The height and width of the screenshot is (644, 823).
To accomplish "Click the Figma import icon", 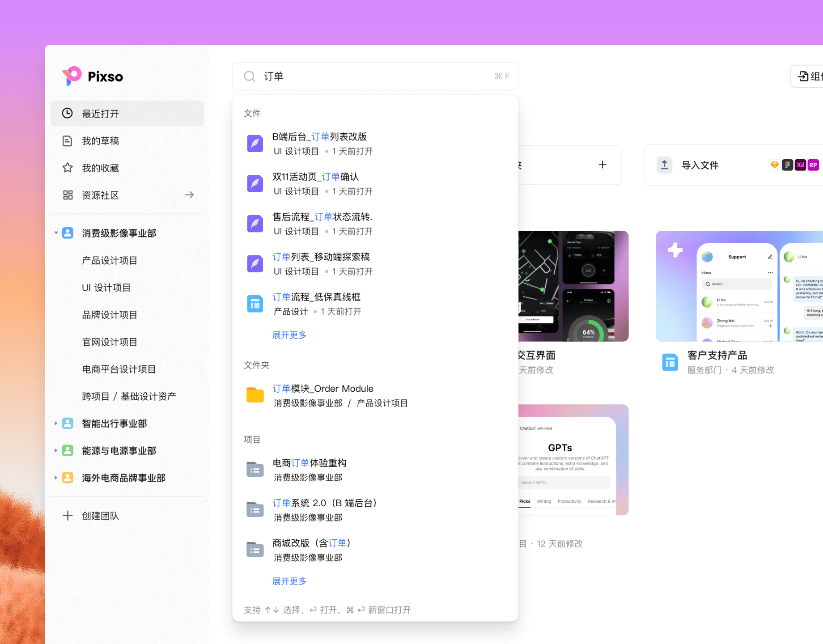I will tap(787, 165).
